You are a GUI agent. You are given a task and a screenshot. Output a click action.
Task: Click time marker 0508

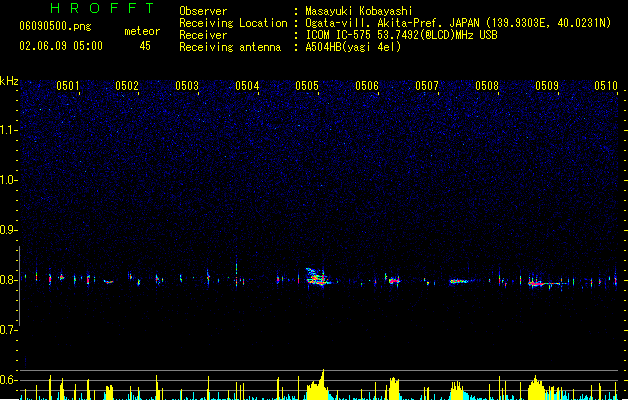click(487, 86)
